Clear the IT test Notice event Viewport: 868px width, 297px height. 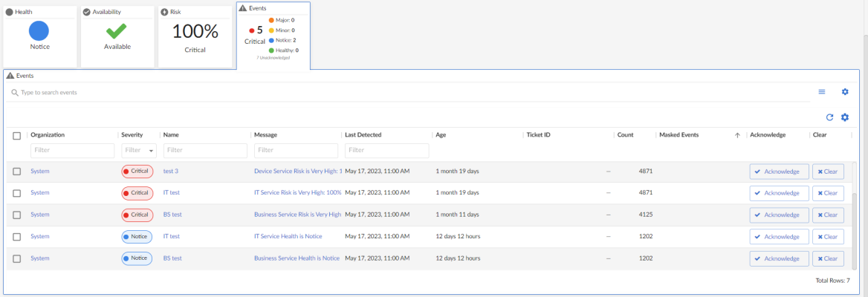tap(828, 237)
